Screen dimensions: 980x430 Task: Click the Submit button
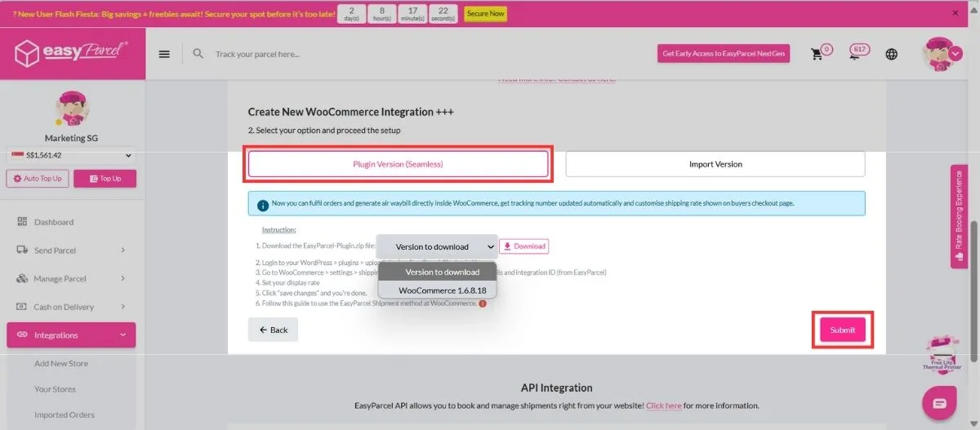843,330
